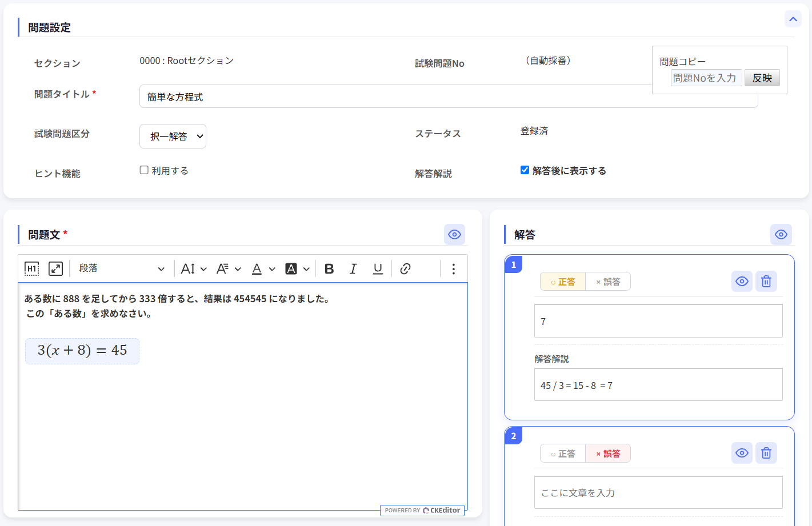Mark answer 1 as 正答
Screen dimensions: 812x526
point(563,282)
